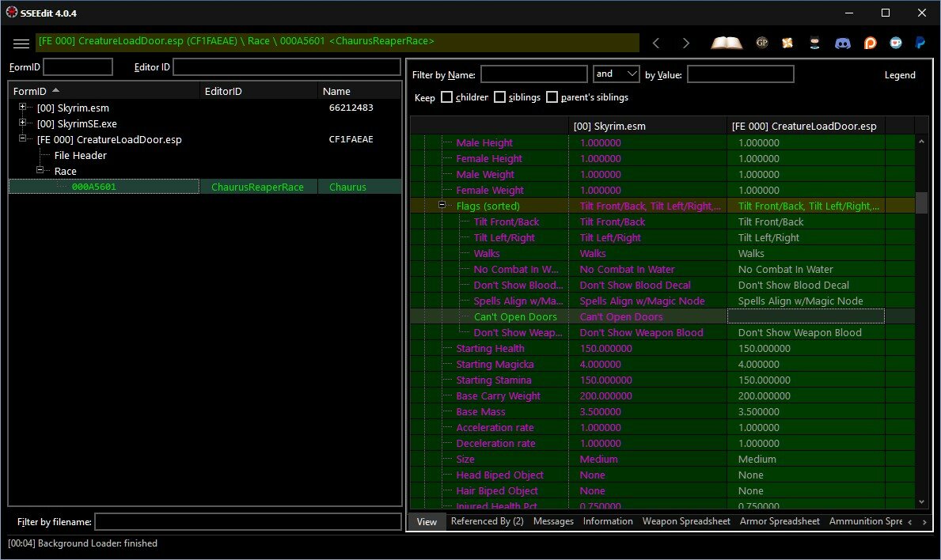Click the Skyrim.esm 'Walks' flag value
Viewport: 941px width, 560px height.
(593, 254)
